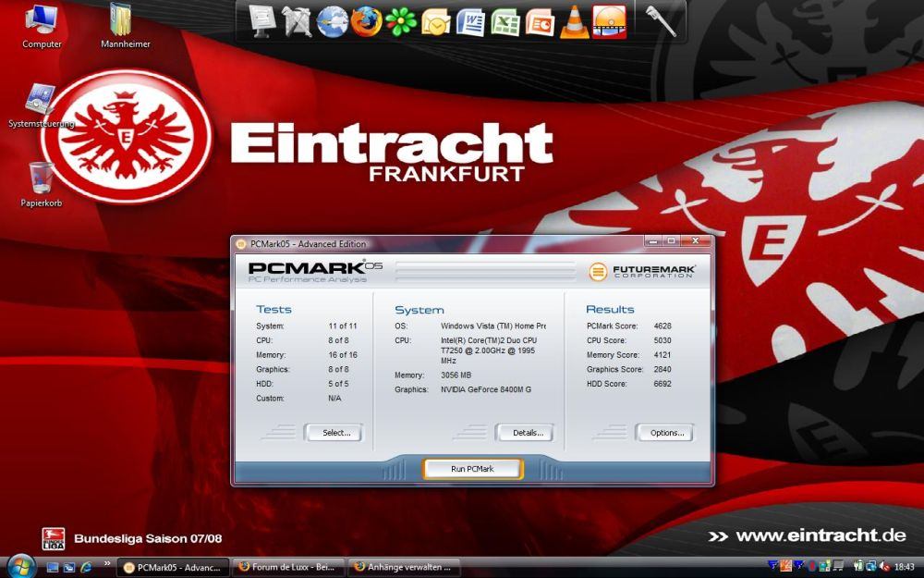Select the Computer desktop icon
The width and height of the screenshot is (924, 578).
pos(42,27)
